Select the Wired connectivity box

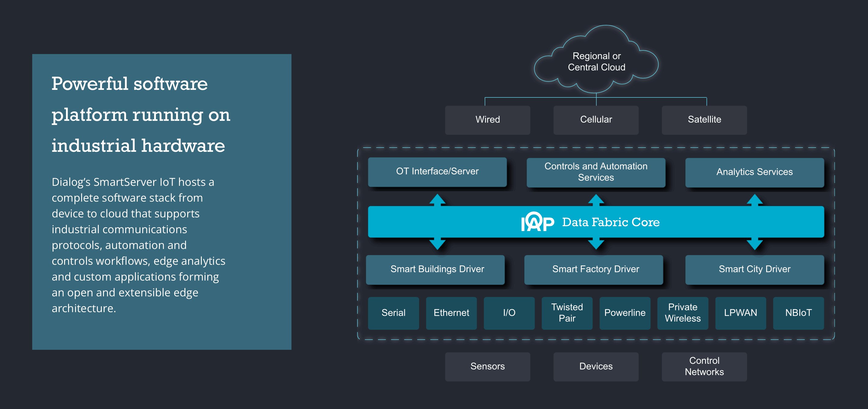[487, 120]
